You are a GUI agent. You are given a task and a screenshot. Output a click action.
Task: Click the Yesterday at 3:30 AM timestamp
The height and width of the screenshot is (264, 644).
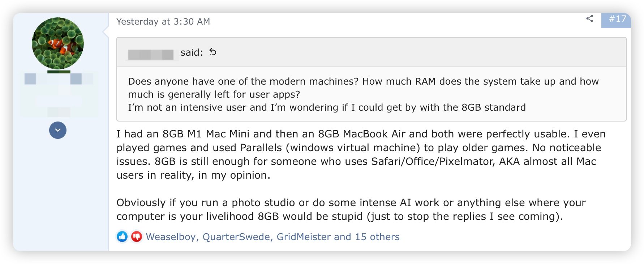pyautogui.click(x=163, y=22)
